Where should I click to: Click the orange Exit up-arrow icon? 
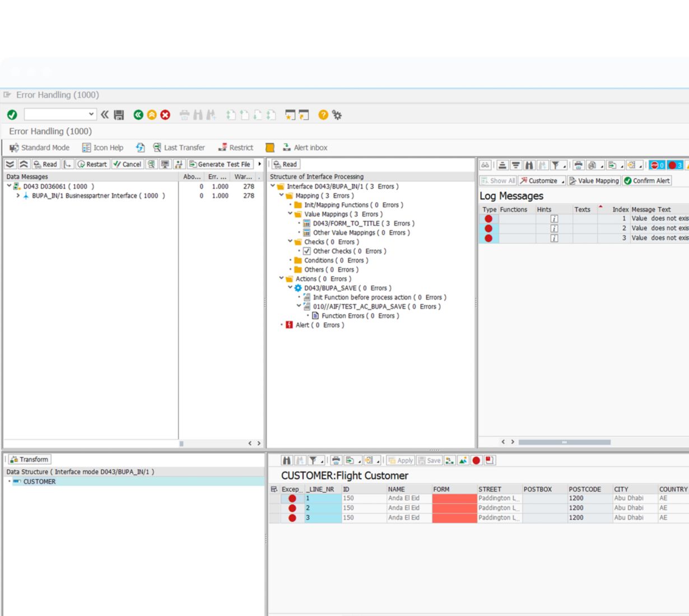click(x=152, y=115)
